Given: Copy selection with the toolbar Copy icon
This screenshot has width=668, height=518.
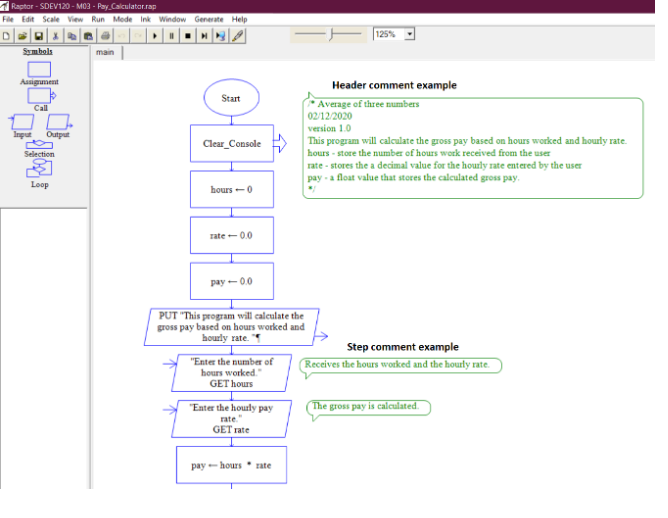Looking at the screenshot, I should tap(72, 36).
